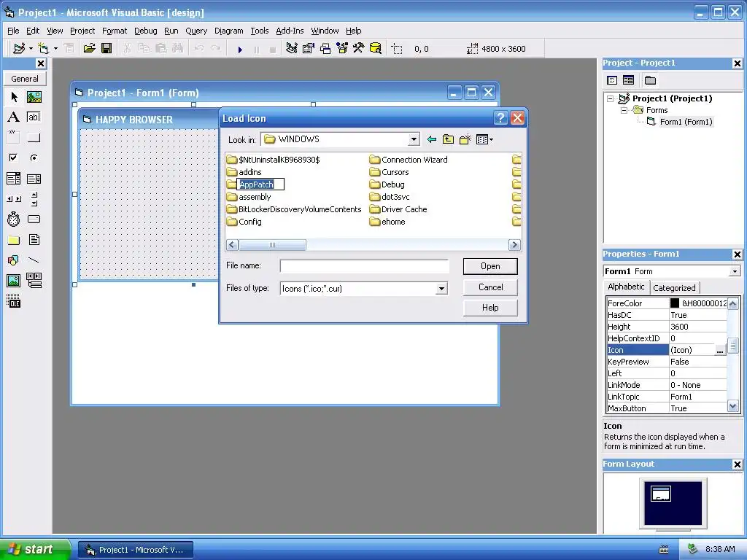Create new folder in Load Icon dialog
This screenshot has width=747, height=560.
465,139
